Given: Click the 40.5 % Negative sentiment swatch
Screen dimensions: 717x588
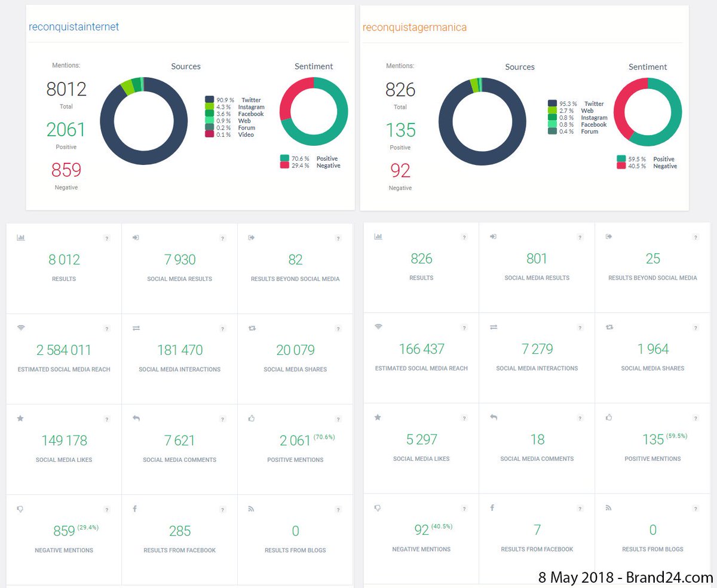Looking at the screenshot, I should point(621,166).
